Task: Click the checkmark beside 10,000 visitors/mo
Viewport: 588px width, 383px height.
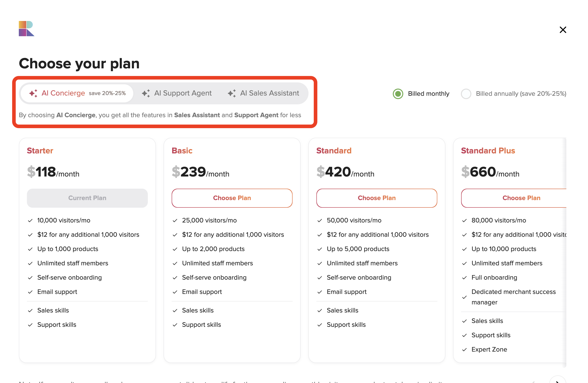Action: click(x=30, y=221)
